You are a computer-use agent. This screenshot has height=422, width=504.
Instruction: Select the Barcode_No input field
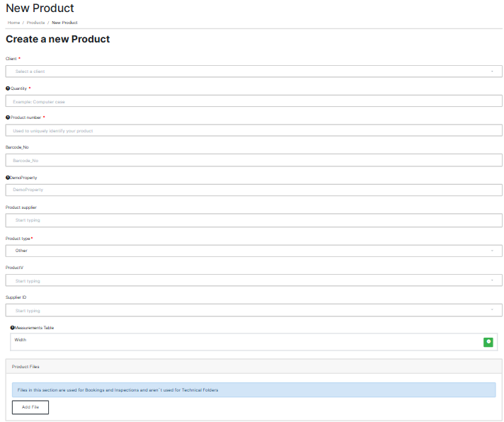[x=253, y=161]
